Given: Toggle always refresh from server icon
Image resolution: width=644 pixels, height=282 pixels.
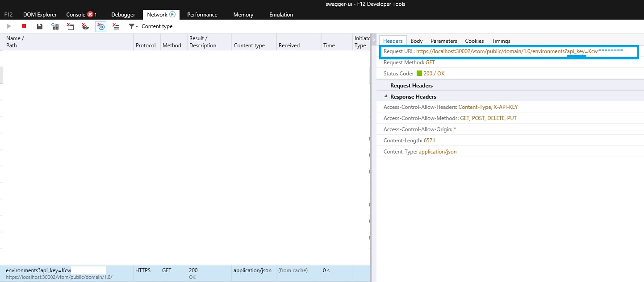Looking at the screenshot, I should coord(55,26).
